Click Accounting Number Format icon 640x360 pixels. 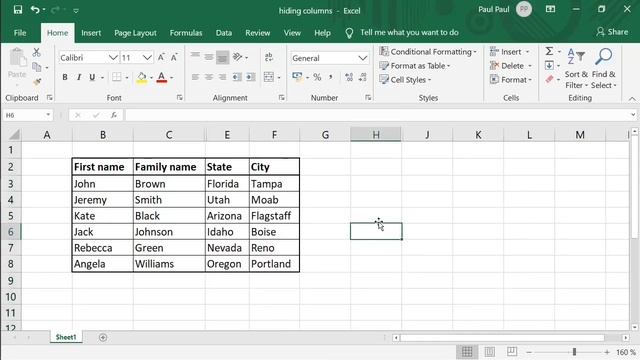point(297,77)
